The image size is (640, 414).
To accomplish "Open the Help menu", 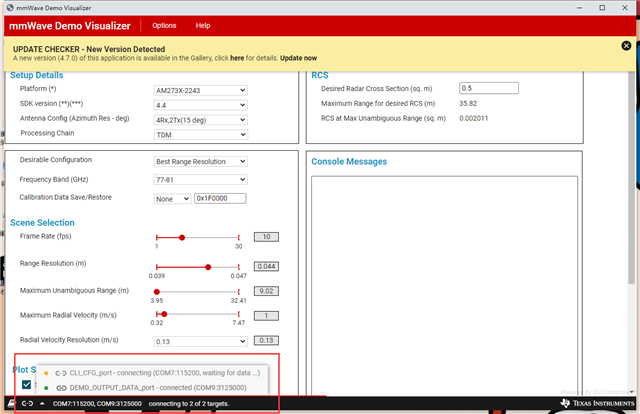I will click(x=203, y=25).
